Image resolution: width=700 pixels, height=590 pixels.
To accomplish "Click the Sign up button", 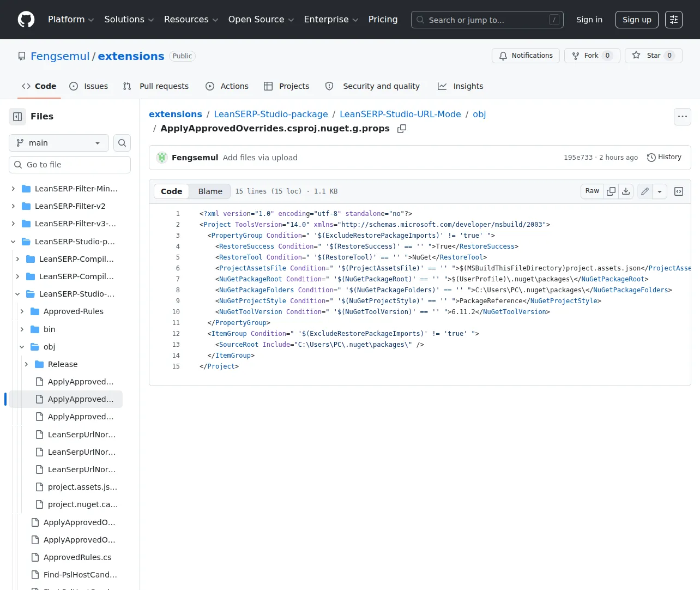I will pyautogui.click(x=637, y=20).
